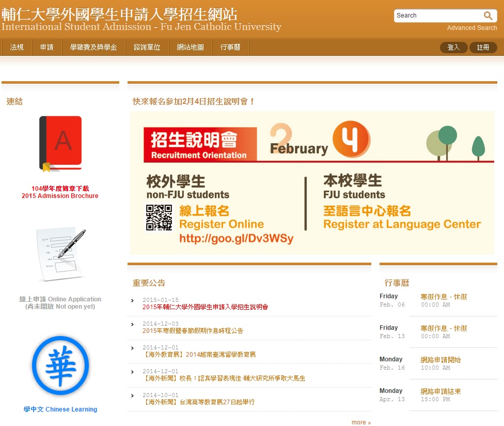
Task: Click the 註冊 register button
Action: [483, 47]
